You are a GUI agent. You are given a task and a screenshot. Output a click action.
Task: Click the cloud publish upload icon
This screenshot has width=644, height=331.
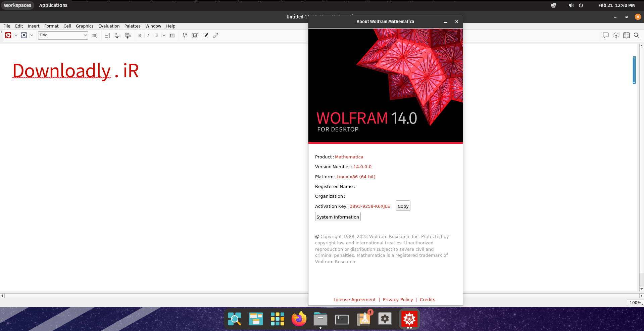click(616, 35)
